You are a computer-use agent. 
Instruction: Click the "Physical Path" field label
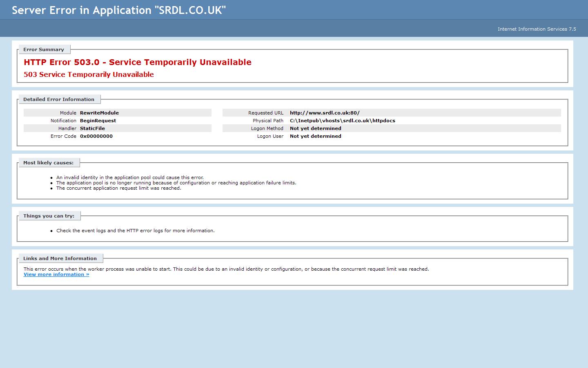(268, 121)
